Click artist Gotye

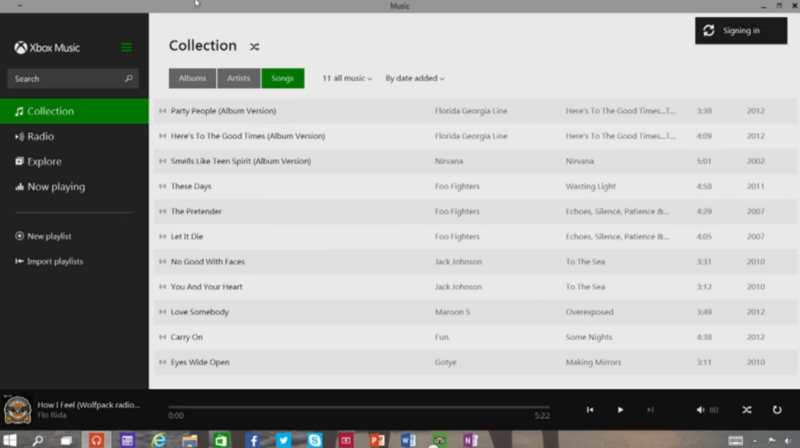(445, 362)
